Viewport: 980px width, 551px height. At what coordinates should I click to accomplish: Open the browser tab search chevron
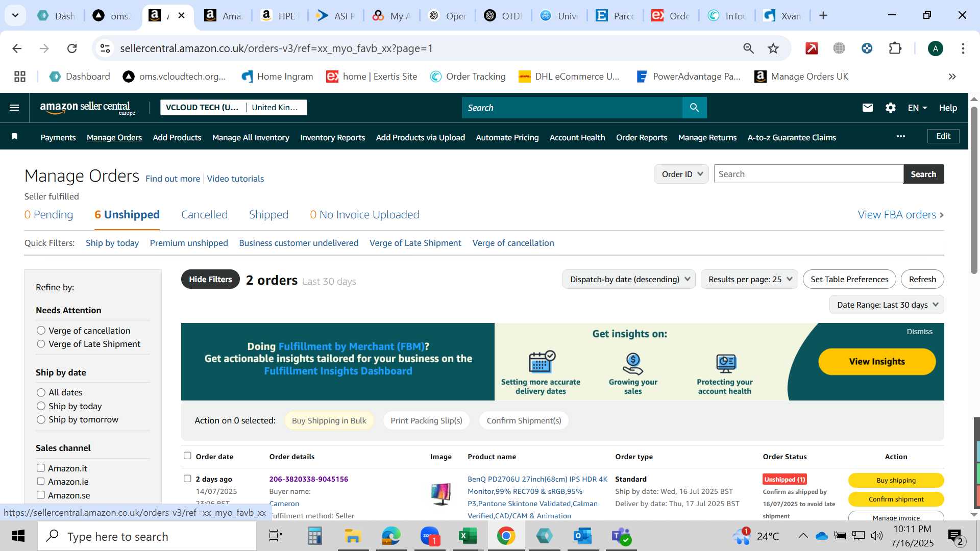coord(15,16)
